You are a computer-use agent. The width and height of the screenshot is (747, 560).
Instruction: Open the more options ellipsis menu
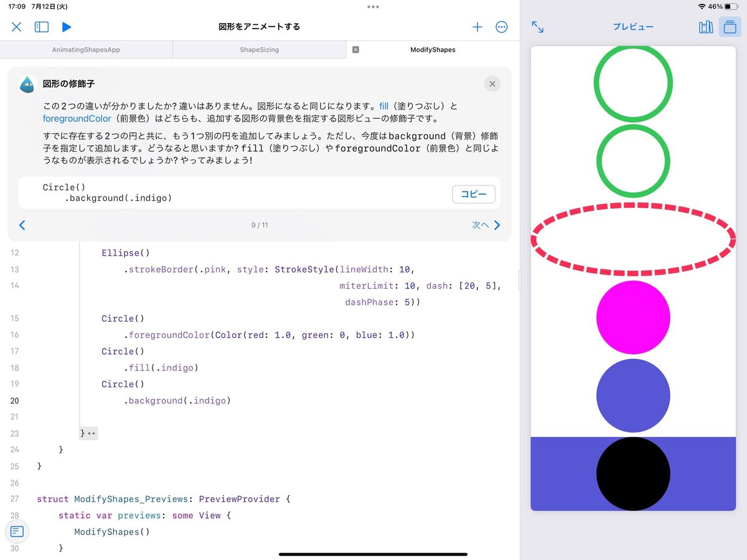(502, 27)
